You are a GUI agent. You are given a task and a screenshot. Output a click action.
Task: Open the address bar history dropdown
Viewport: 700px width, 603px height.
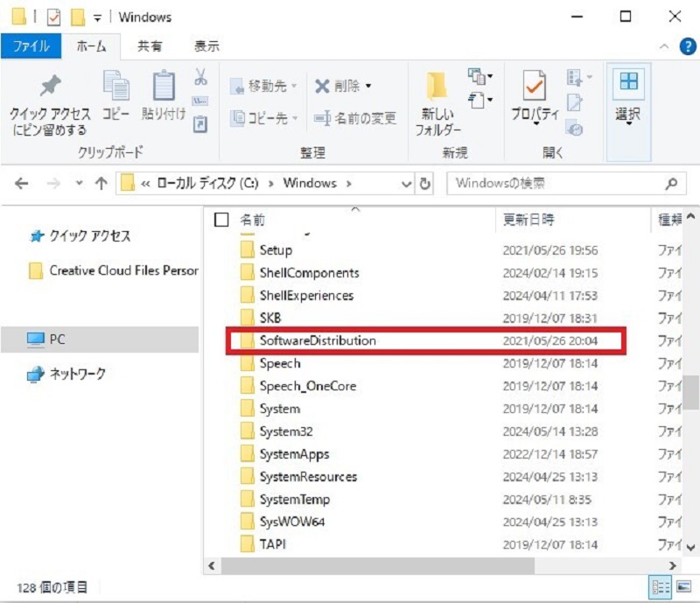405,184
